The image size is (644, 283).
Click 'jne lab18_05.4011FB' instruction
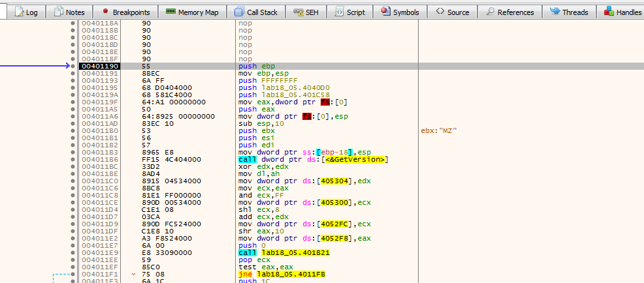282,275
